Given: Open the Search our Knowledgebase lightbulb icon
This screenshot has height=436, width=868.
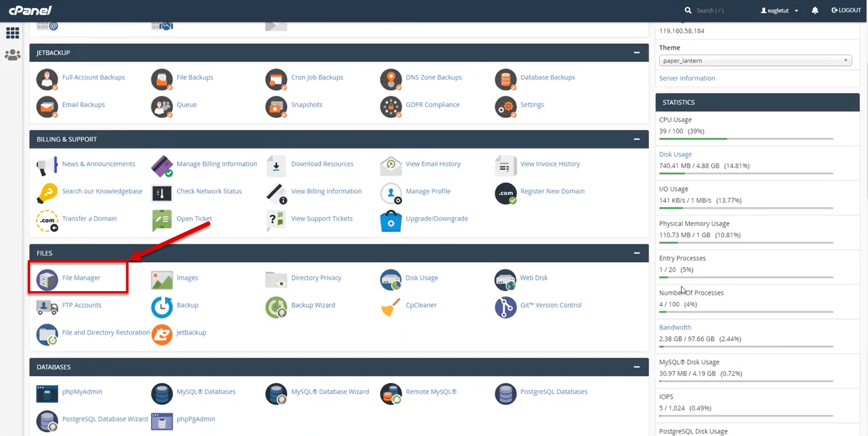Looking at the screenshot, I should (x=47, y=193).
